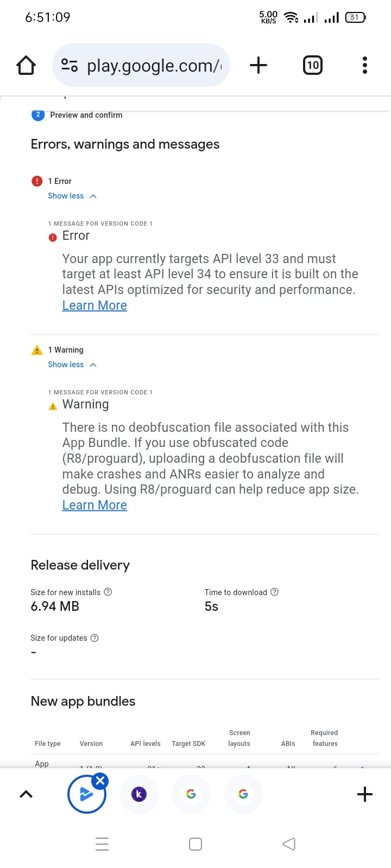The height and width of the screenshot is (868, 391).
Task: Open site info icon in address bar
Action: (x=70, y=66)
